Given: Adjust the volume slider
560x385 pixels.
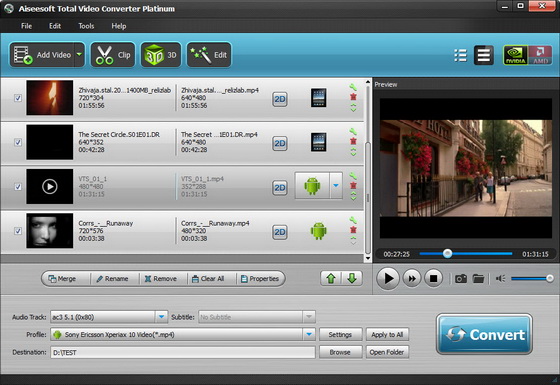Looking at the screenshot, I should coord(532,278).
